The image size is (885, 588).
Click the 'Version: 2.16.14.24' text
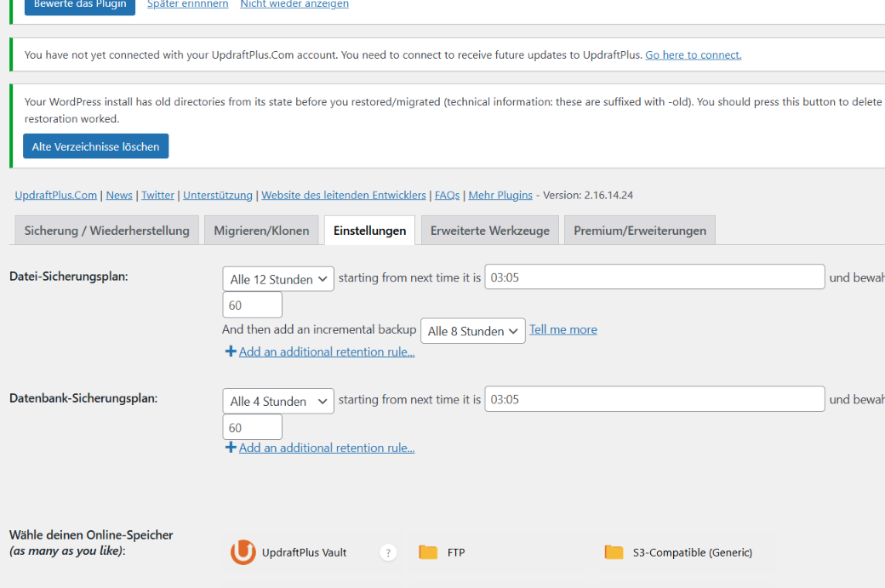coord(587,195)
